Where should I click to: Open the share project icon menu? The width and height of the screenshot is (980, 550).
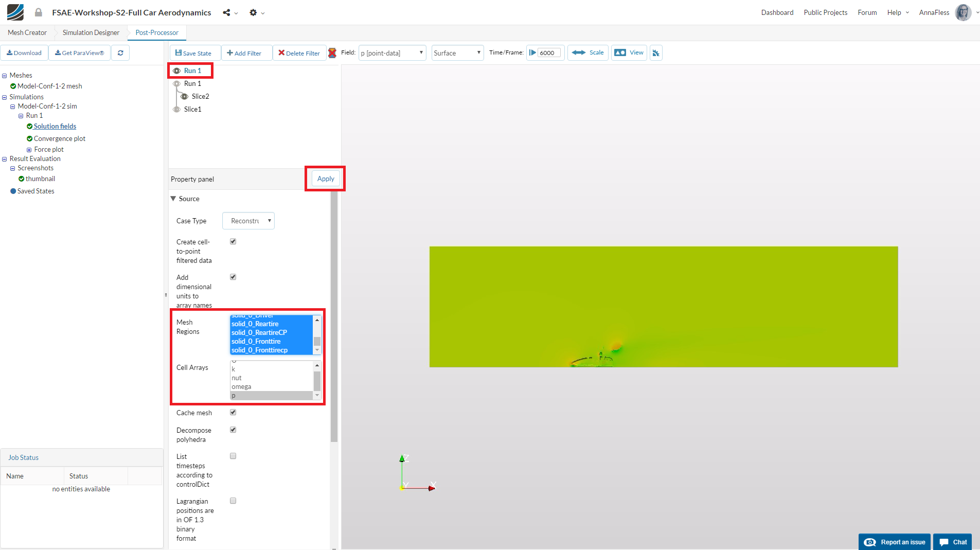[x=230, y=12]
